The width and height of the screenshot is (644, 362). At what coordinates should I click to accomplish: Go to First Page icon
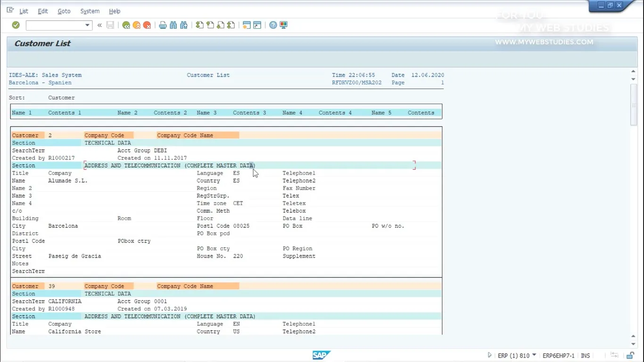199,25
